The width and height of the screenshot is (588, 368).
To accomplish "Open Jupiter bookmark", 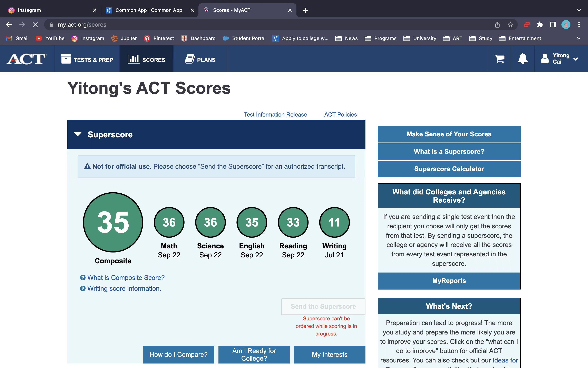I will (124, 38).
